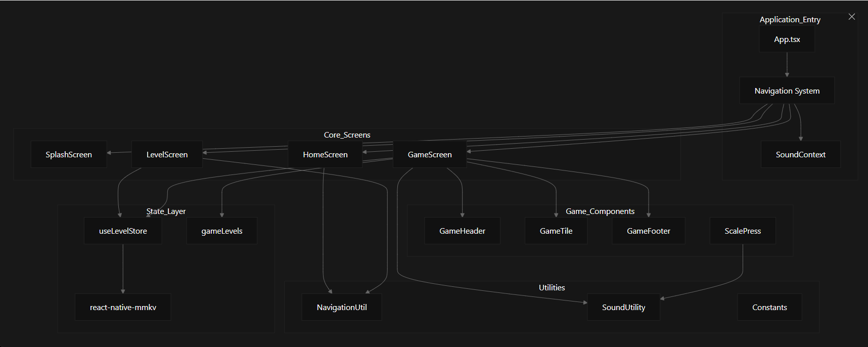Viewport: 868px width, 347px height.
Task: Click the SoundContext node
Action: [800, 155]
